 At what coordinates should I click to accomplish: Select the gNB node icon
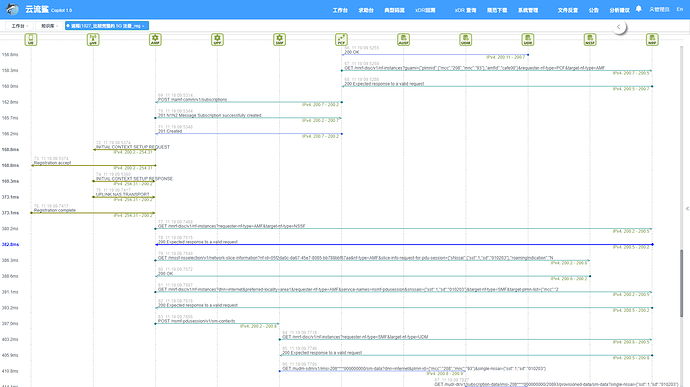coord(93,40)
